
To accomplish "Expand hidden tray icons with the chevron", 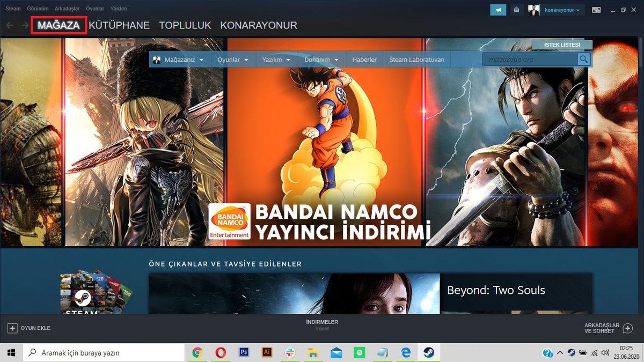I will coord(560,352).
